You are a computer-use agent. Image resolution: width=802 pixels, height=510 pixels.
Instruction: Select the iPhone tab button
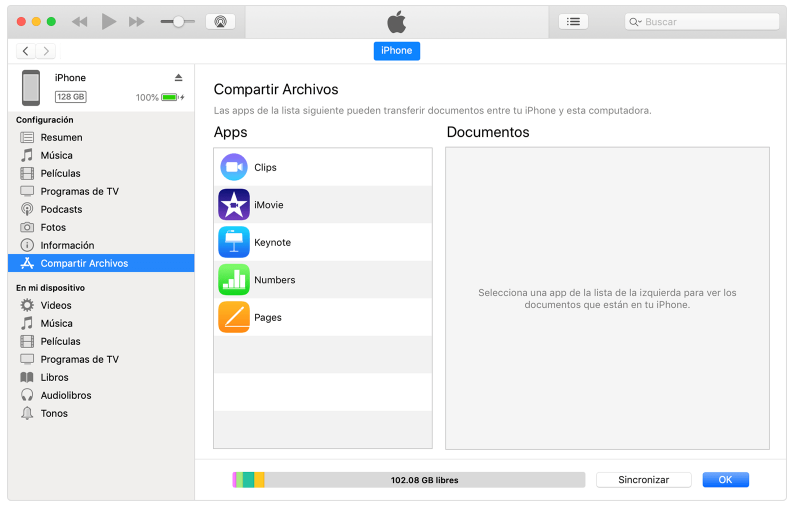click(396, 51)
